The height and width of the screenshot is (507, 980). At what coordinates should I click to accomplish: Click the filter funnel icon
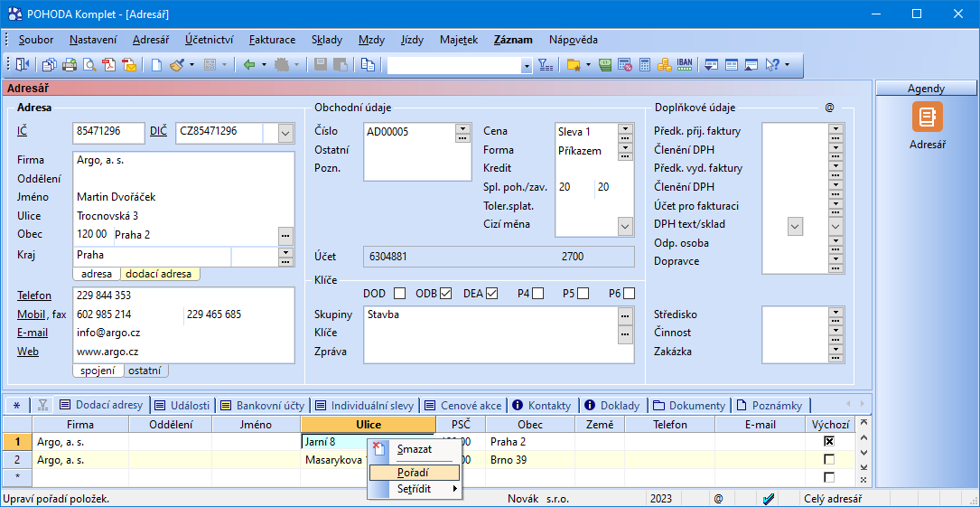coord(546,64)
